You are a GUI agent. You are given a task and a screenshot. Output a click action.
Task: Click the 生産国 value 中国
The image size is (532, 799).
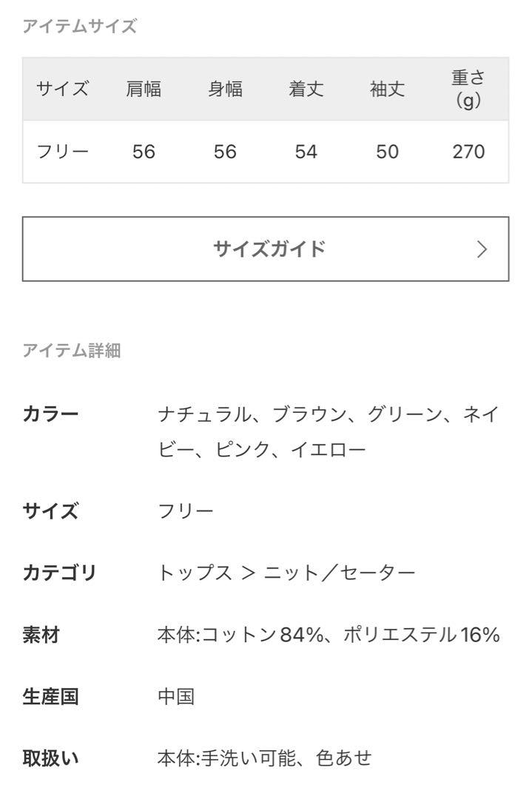pyautogui.click(x=176, y=696)
